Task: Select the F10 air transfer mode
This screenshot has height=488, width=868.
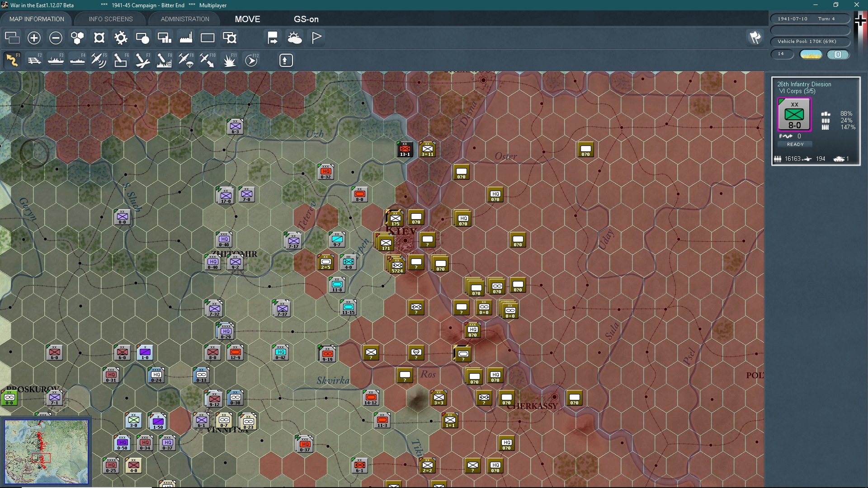Action: click(x=208, y=60)
